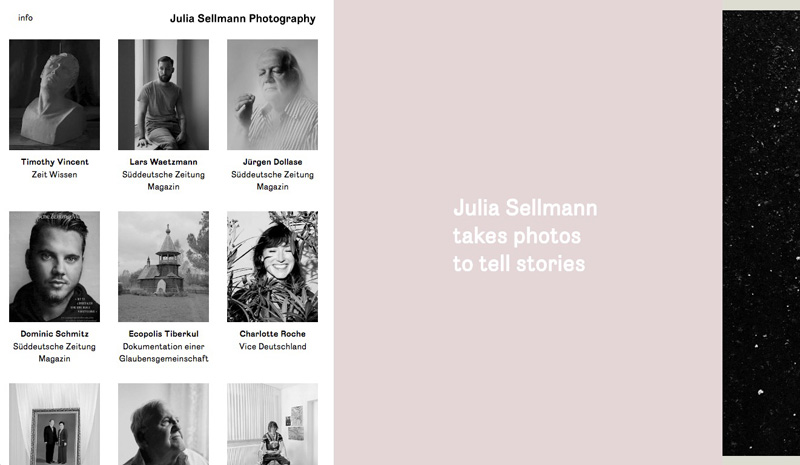Open the Ecopolis Tiberkul wooden chapel thumbnail
Screen dimensions: 800x465
pyautogui.click(x=163, y=266)
